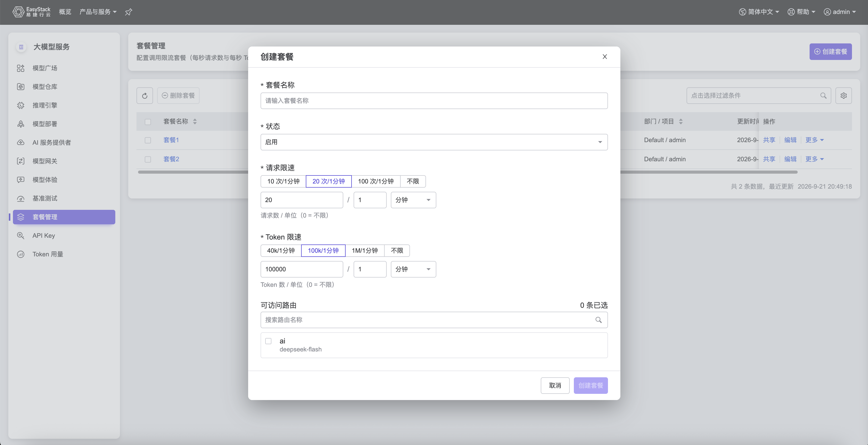Viewport: 868px width, 445px height.
Task: Open 模型部署 in sidebar
Action: [x=64, y=124]
